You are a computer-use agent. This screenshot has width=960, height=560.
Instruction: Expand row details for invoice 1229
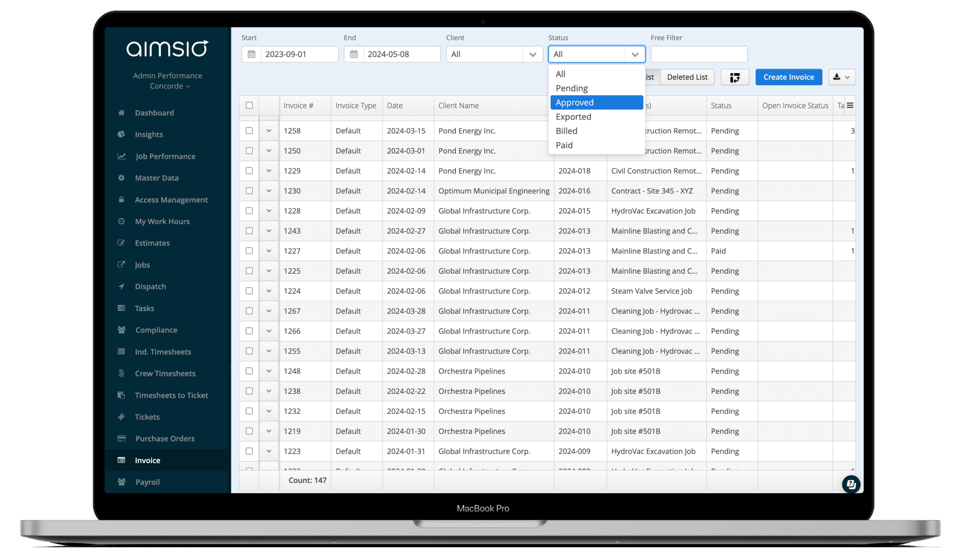click(x=269, y=171)
